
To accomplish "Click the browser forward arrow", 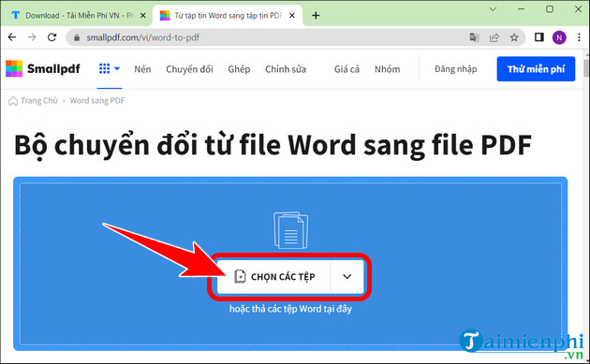I will (x=32, y=37).
